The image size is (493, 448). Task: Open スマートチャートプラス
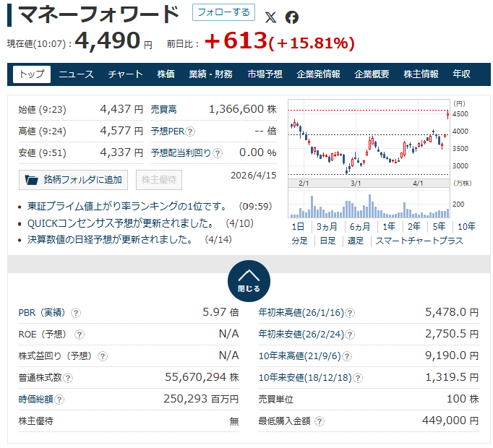(x=419, y=241)
